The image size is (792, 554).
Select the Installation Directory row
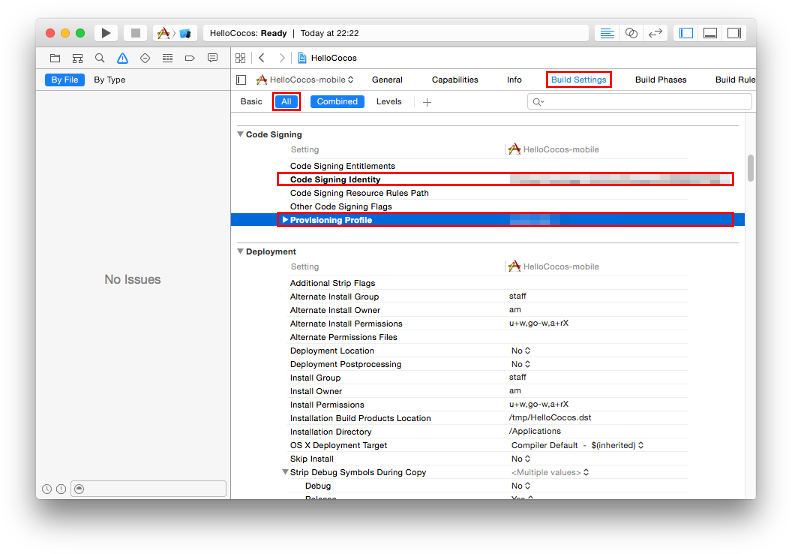(x=487, y=431)
